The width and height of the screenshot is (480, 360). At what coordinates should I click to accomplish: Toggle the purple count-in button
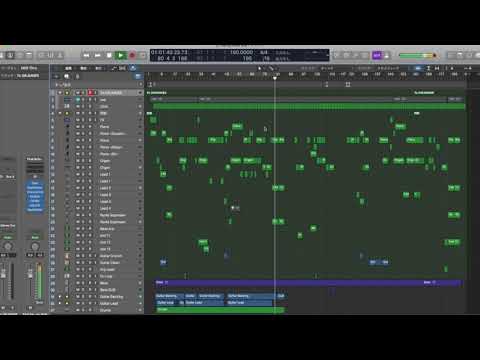click(x=377, y=55)
